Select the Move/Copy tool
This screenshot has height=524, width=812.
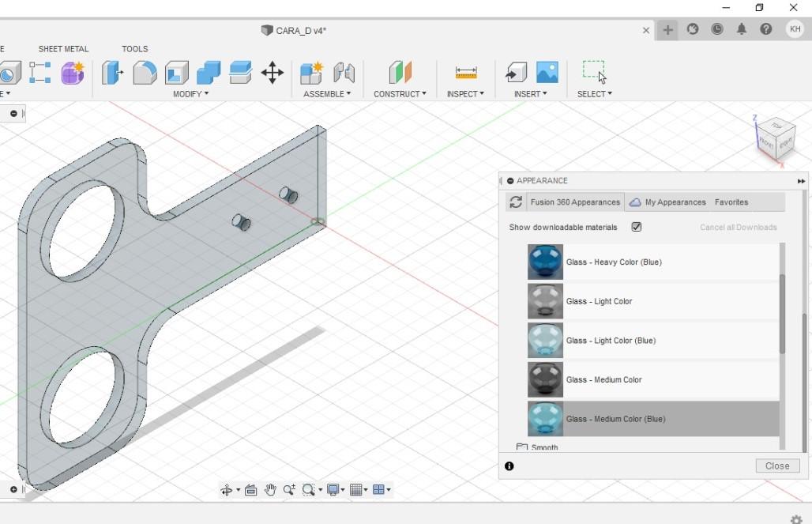click(x=273, y=73)
